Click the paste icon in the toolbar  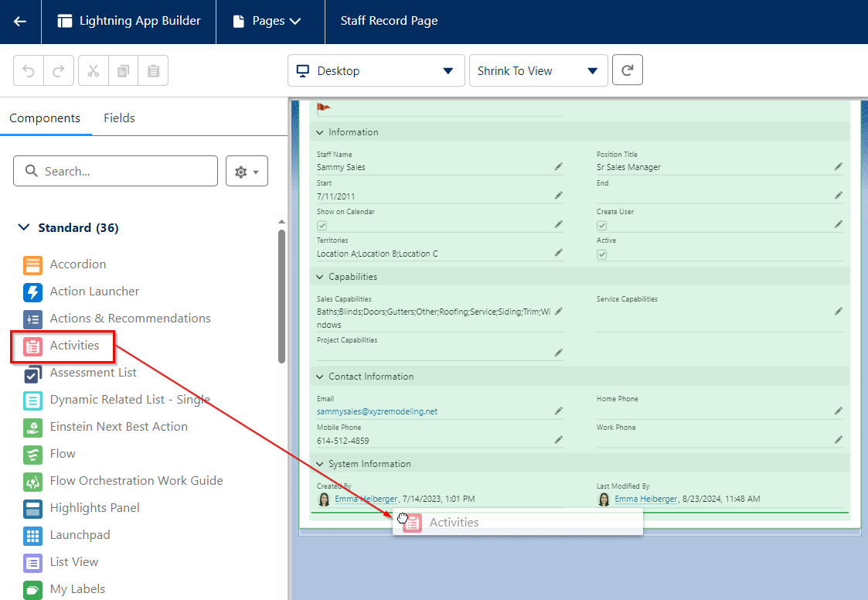click(x=152, y=70)
